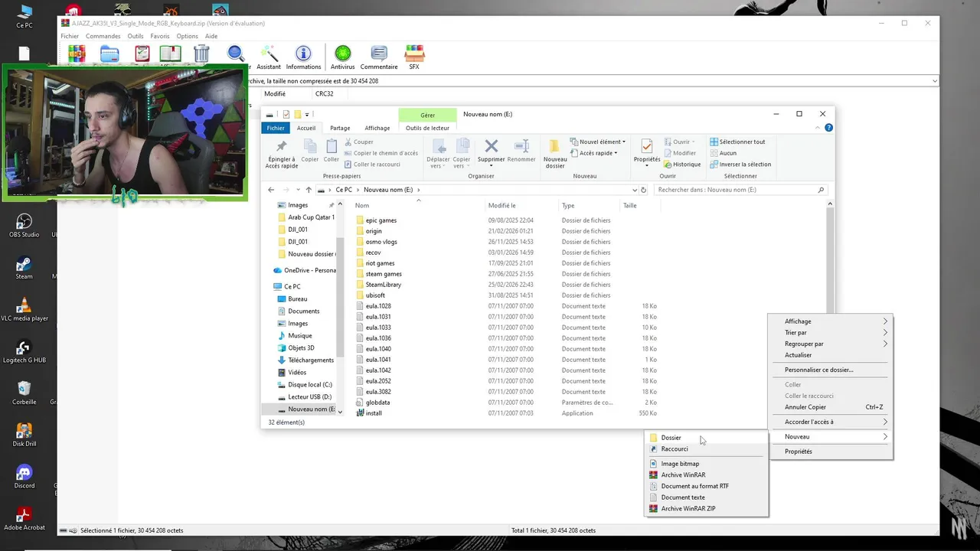Open Propriétés from the ribbon
The image size is (980, 551).
point(647,153)
